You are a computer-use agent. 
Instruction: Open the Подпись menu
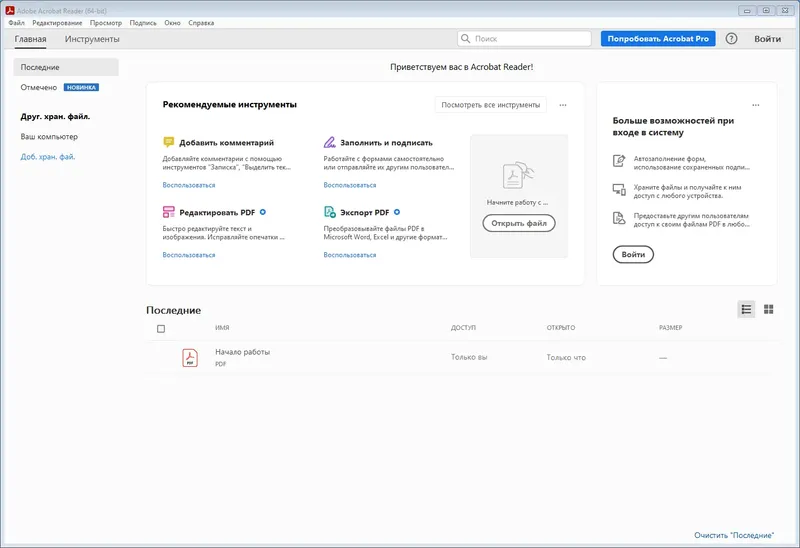click(143, 23)
